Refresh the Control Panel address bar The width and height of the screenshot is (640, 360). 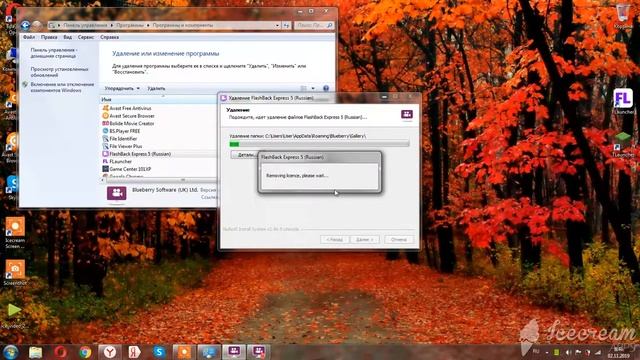pyautogui.click(x=287, y=25)
